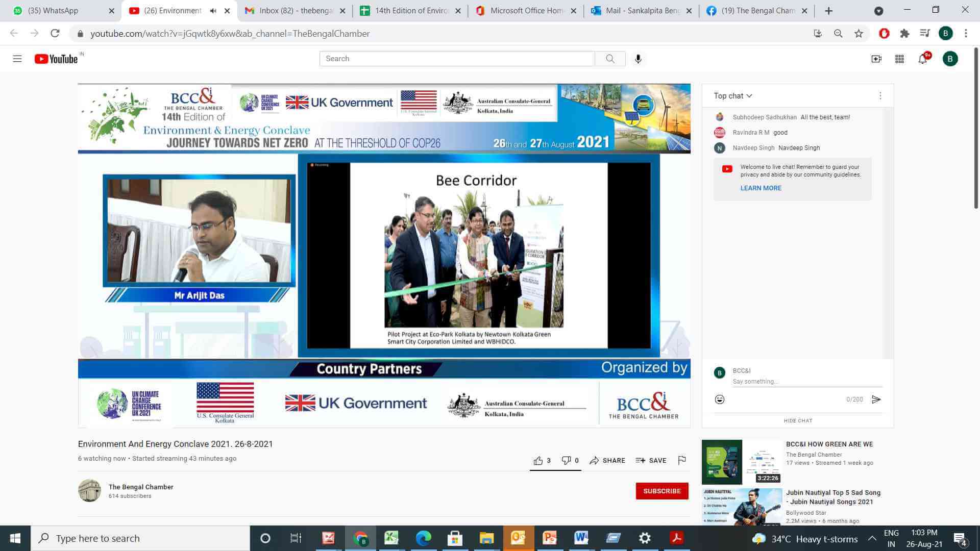
Task: Open a new Chrome tab
Action: tap(829, 11)
